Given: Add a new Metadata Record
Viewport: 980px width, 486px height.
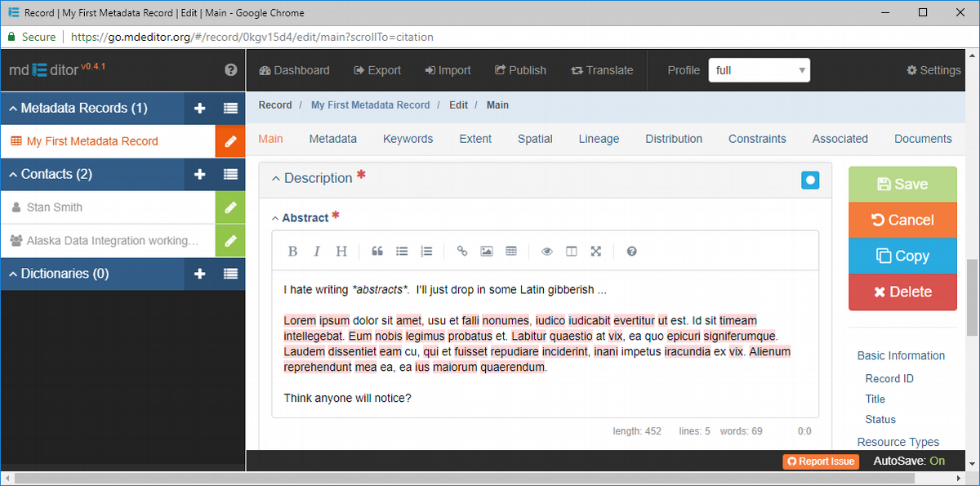Looking at the screenshot, I should (200, 108).
